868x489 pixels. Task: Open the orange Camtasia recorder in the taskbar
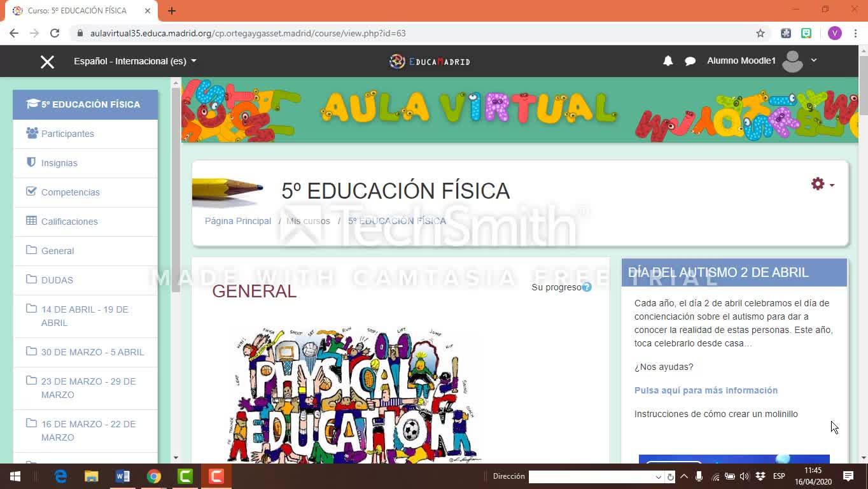pos(216,476)
